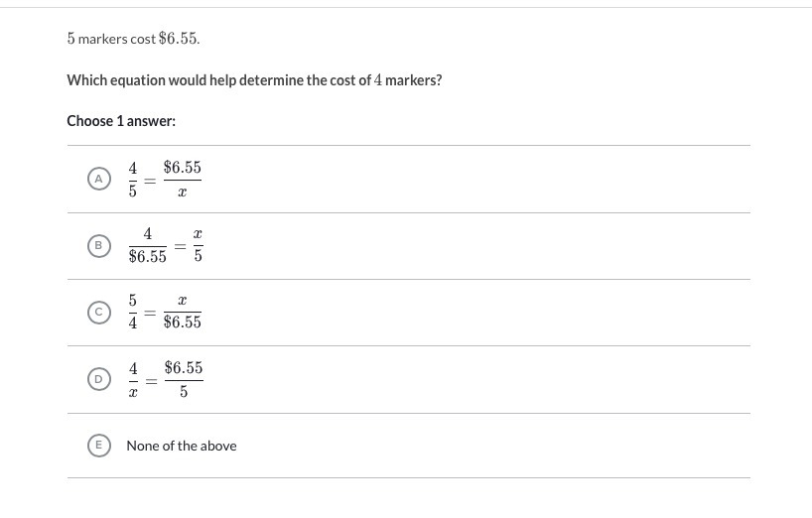Click the 4/x fraction in choice D

click(133, 380)
